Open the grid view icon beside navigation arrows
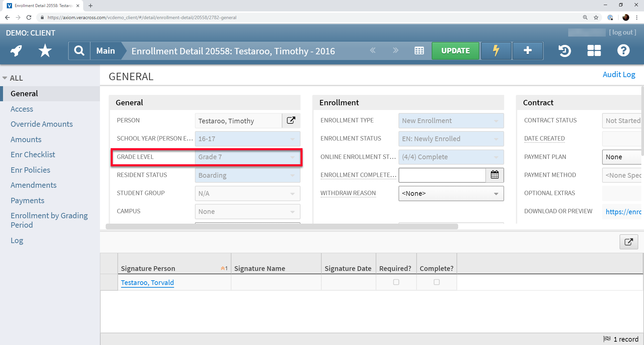The width and height of the screenshot is (644, 345). pyautogui.click(x=419, y=51)
